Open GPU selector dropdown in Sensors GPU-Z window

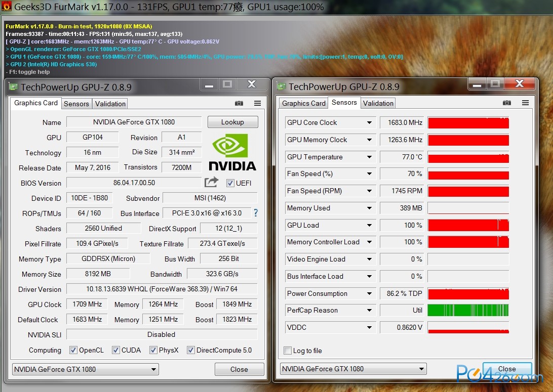[353, 369]
